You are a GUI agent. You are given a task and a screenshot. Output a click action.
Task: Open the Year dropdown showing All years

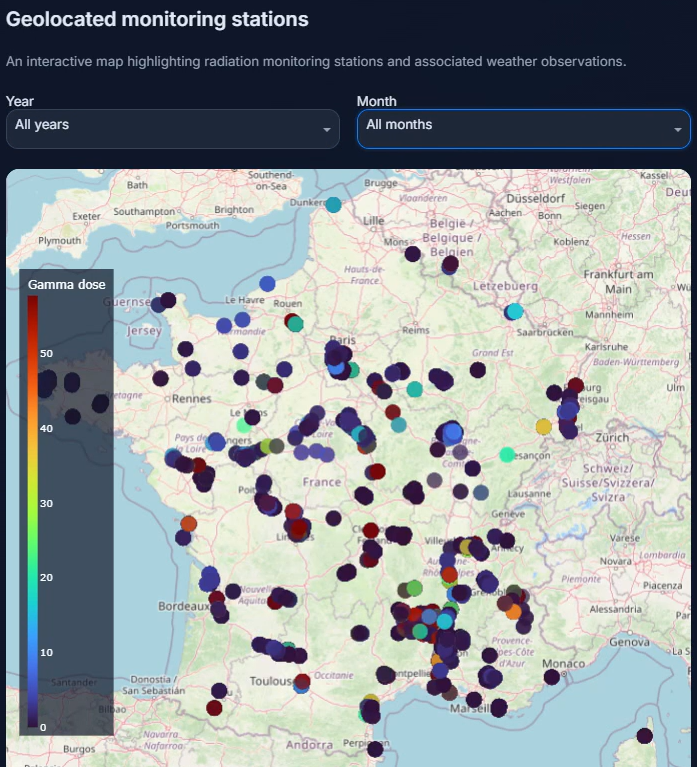(x=173, y=129)
